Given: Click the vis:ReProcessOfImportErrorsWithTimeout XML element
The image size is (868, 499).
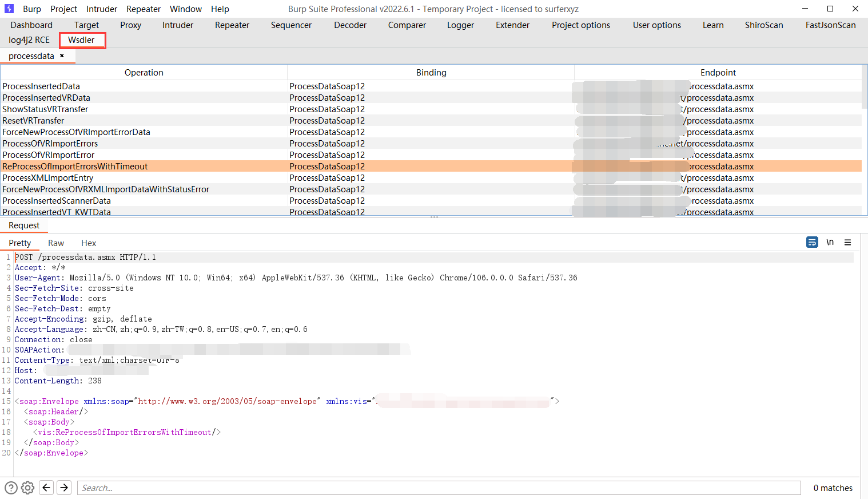Looking at the screenshot, I should coord(127,432).
